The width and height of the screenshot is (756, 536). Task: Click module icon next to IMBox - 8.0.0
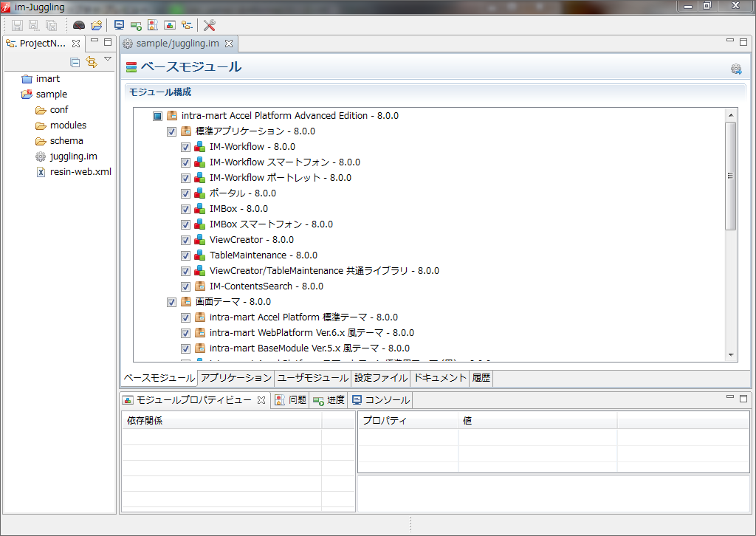(199, 209)
